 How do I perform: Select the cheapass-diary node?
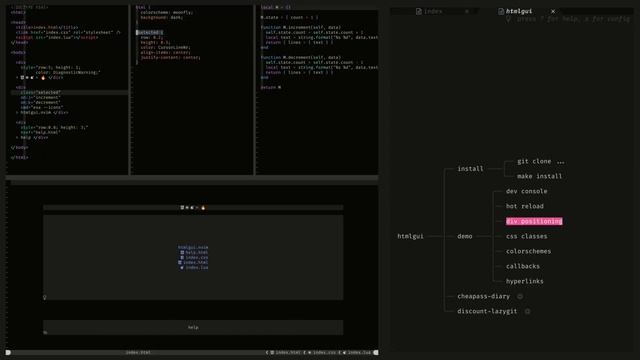click(x=483, y=296)
